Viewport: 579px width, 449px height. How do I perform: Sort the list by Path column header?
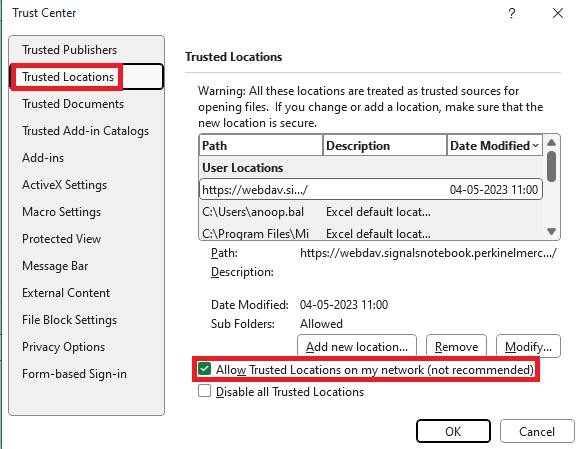click(x=261, y=145)
